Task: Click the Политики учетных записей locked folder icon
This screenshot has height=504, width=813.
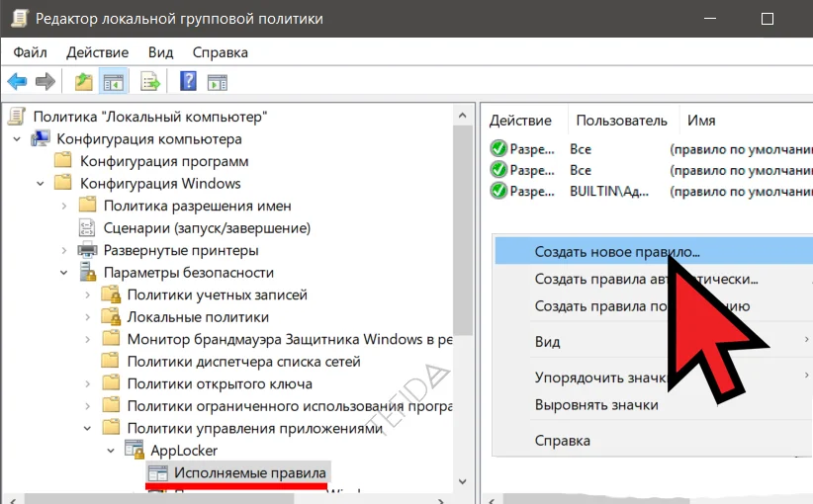Action: pos(111,294)
